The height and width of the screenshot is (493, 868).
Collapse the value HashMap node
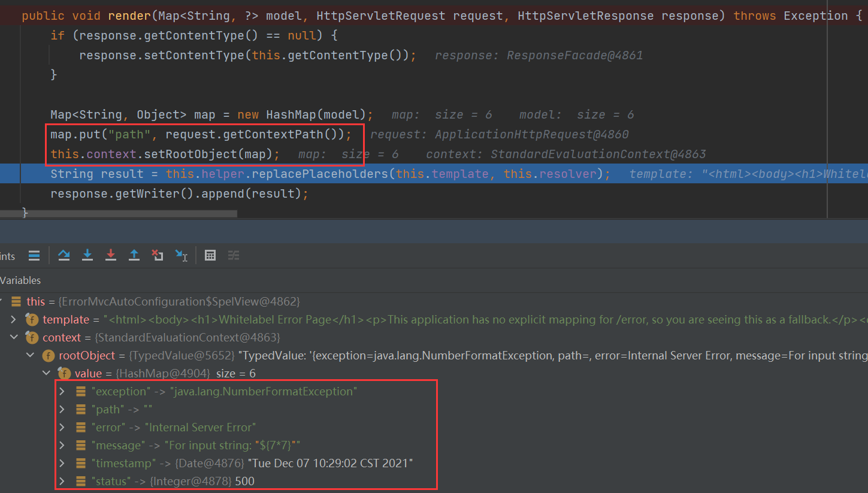coord(47,373)
